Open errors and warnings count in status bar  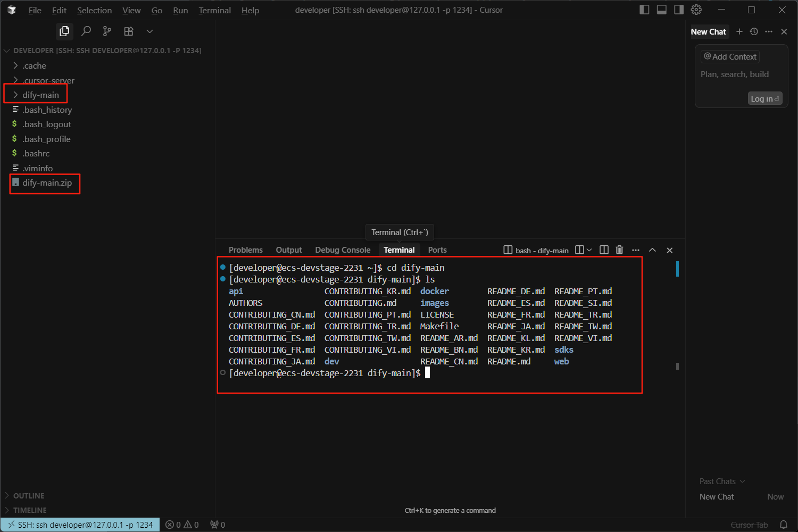(182, 525)
